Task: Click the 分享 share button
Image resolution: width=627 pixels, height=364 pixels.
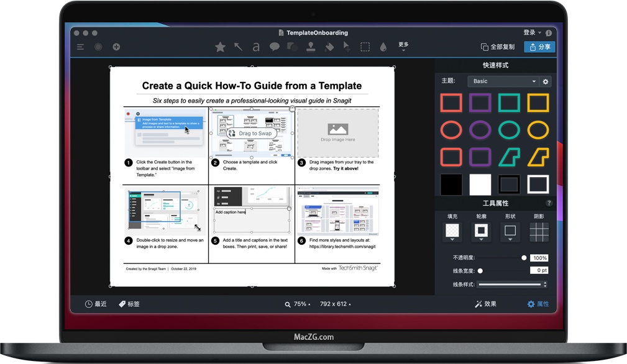Action: [539, 47]
